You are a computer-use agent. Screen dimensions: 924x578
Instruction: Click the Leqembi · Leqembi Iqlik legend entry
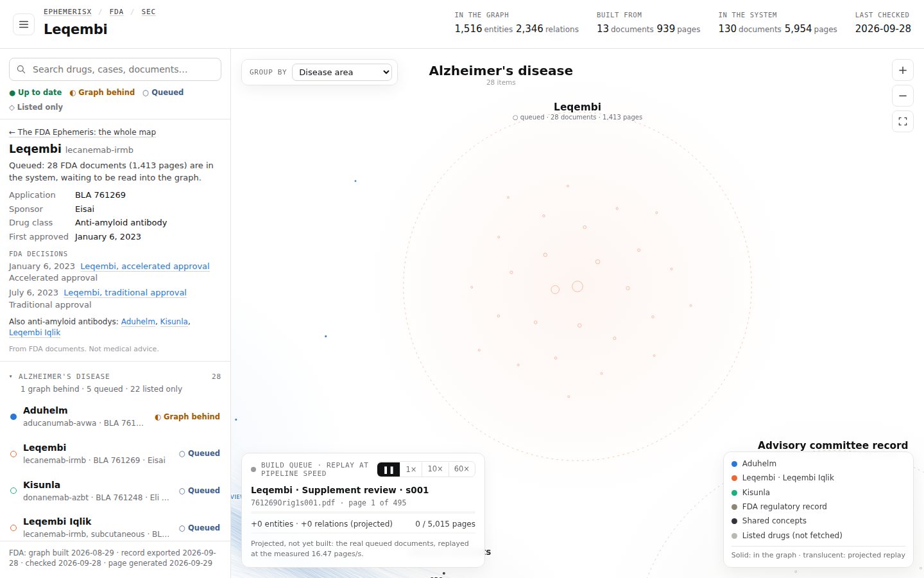(782, 478)
